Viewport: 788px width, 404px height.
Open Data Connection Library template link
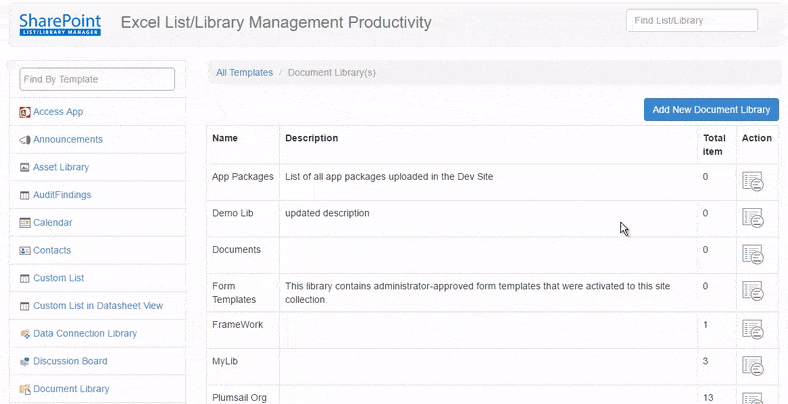coord(85,333)
